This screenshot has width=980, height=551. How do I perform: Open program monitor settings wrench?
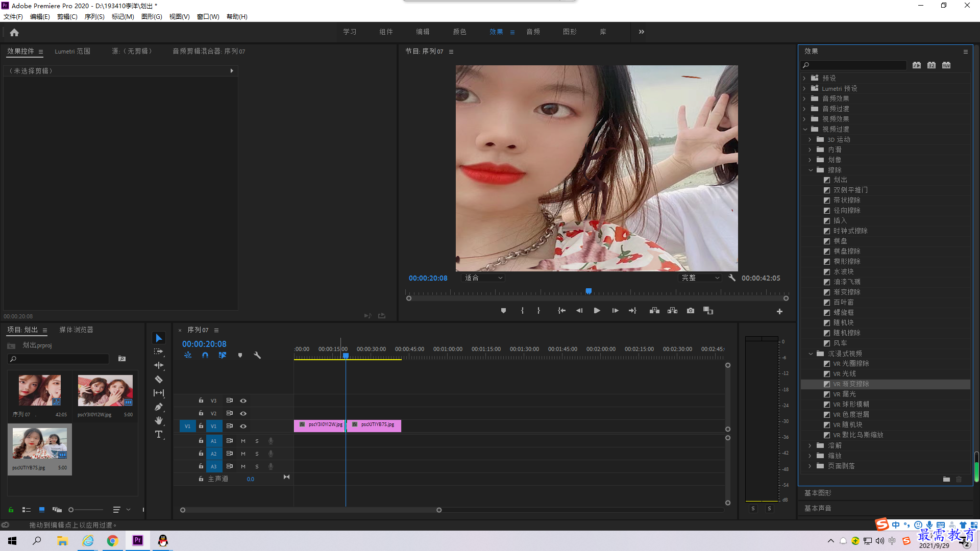pos(732,278)
